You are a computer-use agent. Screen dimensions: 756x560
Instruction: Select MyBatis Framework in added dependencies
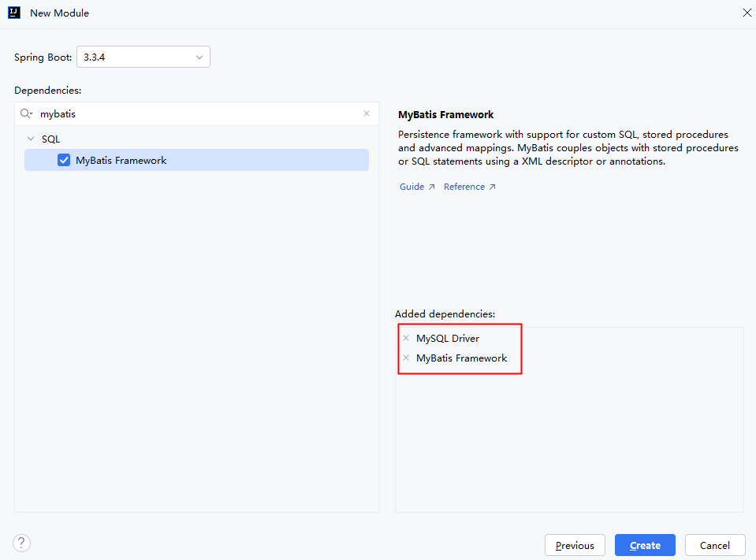point(462,358)
